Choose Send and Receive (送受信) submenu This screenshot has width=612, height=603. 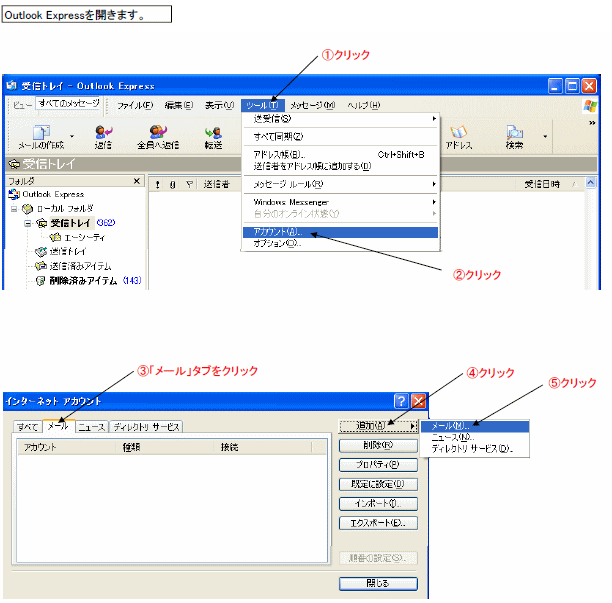[340, 119]
